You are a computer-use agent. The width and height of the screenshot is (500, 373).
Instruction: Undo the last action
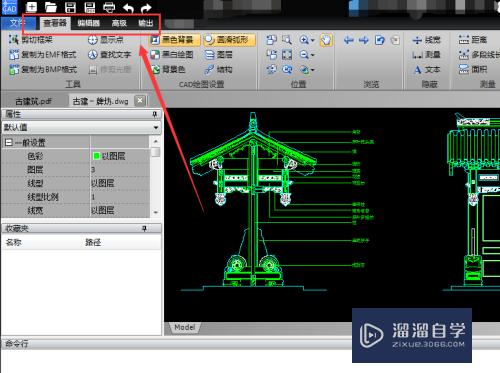[128, 7]
